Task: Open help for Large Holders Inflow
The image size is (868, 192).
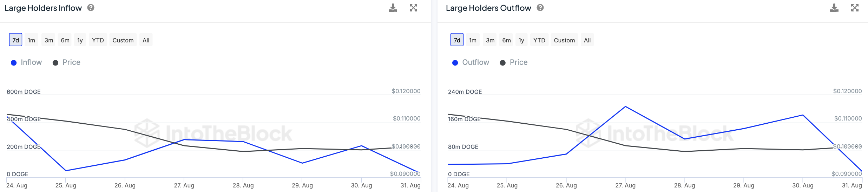Action: (x=91, y=8)
